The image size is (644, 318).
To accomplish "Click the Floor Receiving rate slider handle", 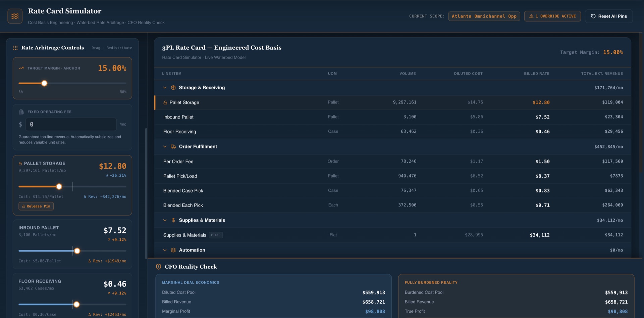I will coord(76,305).
